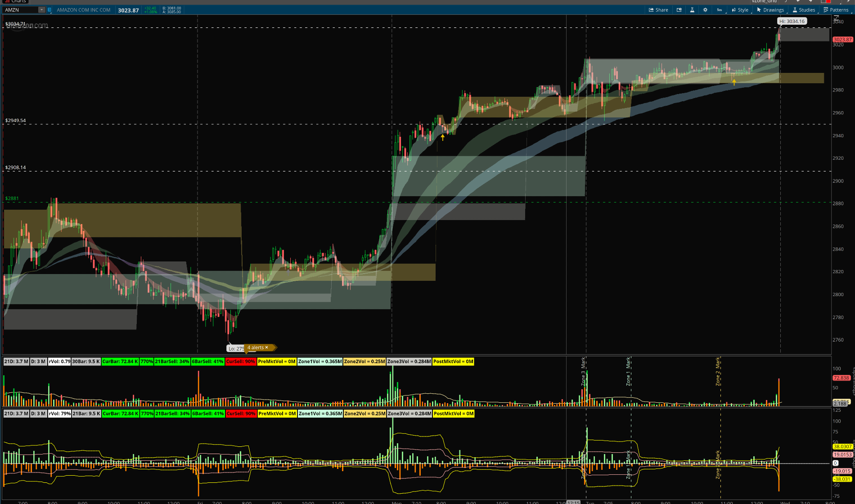Click the Share chart button
The image size is (855, 504).
pos(658,10)
